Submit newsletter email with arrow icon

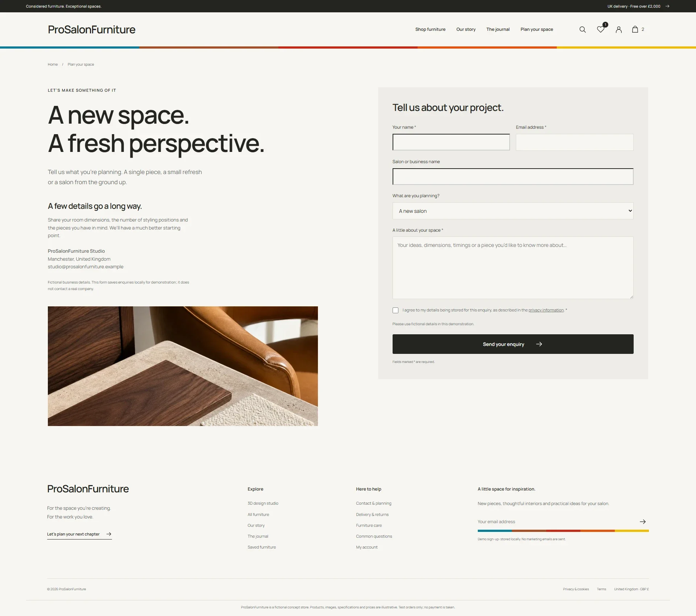(643, 522)
